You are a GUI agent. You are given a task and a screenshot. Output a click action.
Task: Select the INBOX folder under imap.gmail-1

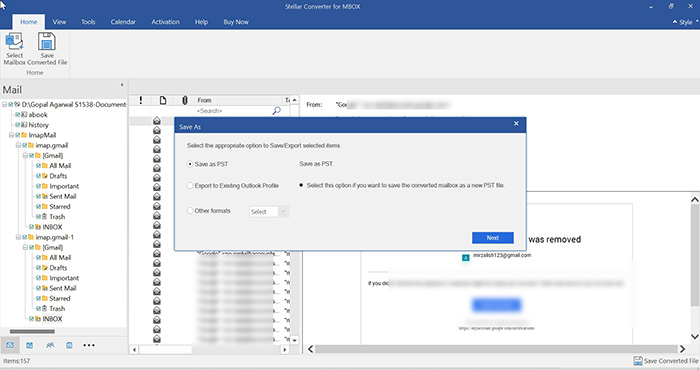(x=52, y=319)
